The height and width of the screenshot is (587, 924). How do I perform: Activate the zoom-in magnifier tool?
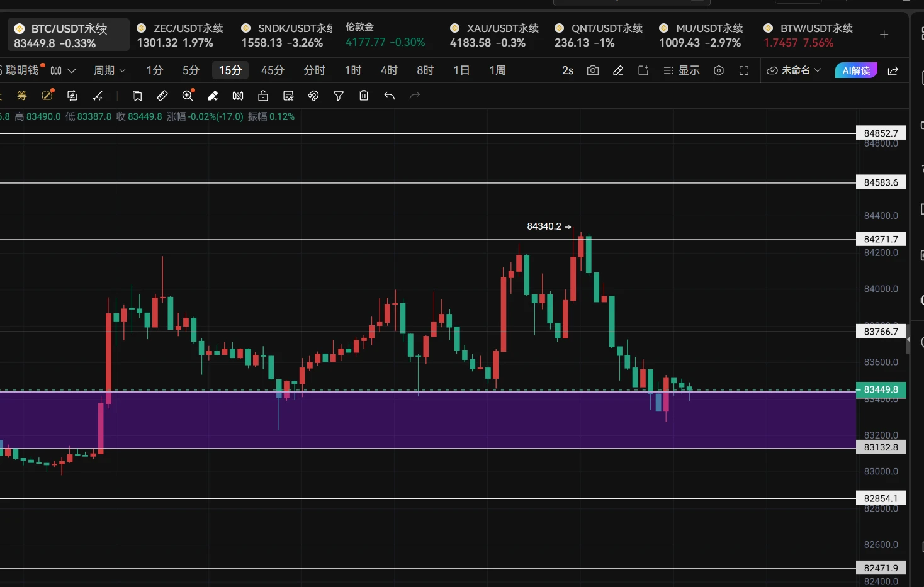188,96
